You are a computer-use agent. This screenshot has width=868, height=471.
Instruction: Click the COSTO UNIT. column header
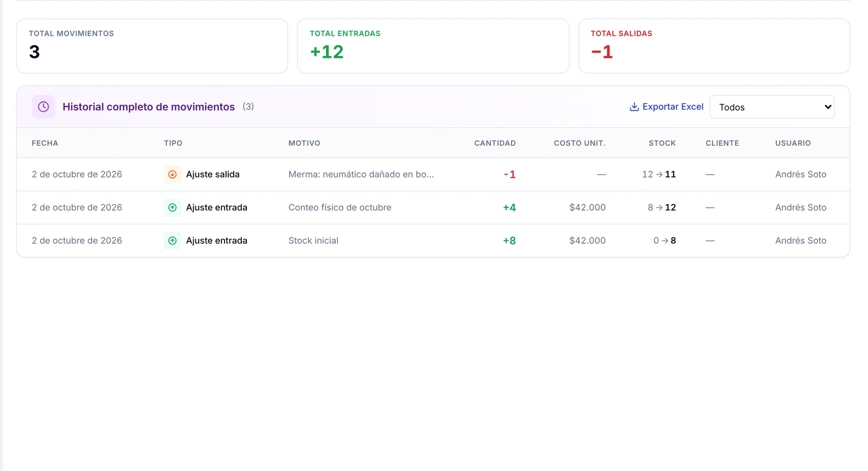[579, 143]
